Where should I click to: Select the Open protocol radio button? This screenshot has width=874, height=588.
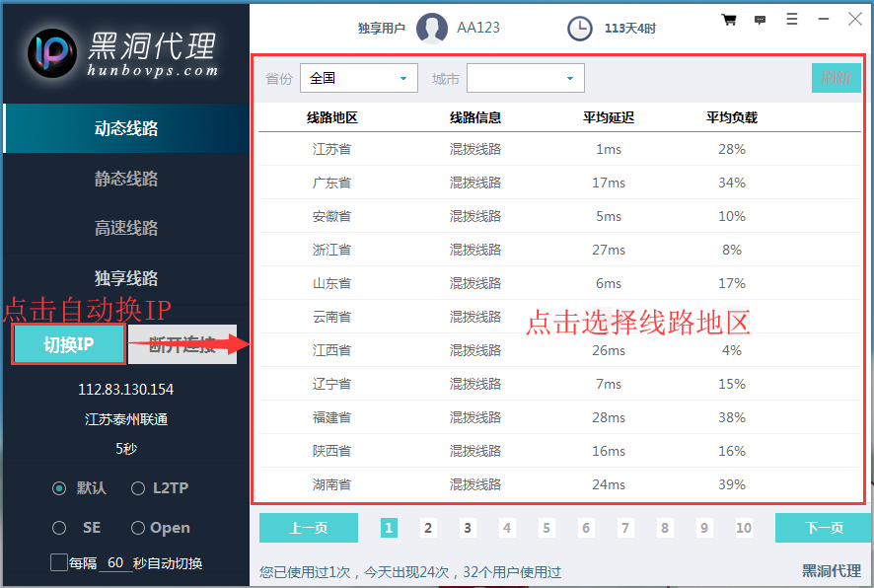click(x=138, y=528)
